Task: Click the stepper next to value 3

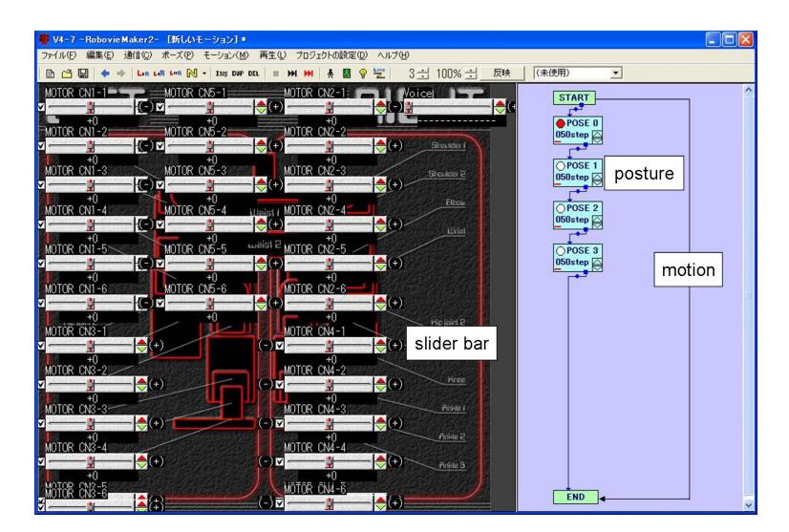Action: pyautogui.click(x=424, y=74)
